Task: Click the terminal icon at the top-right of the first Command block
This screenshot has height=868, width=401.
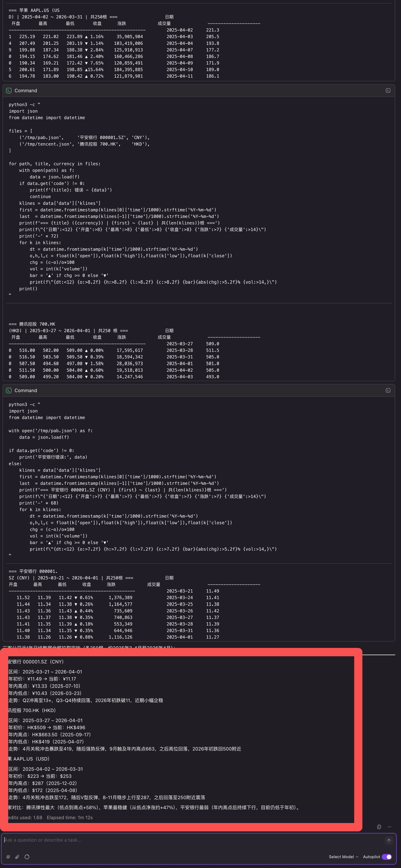Action: click(388, 90)
